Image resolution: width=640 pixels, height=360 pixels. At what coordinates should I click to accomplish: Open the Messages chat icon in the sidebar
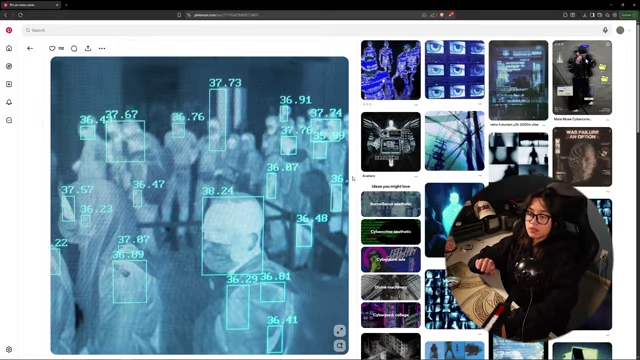pyautogui.click(x=9, y=120)
